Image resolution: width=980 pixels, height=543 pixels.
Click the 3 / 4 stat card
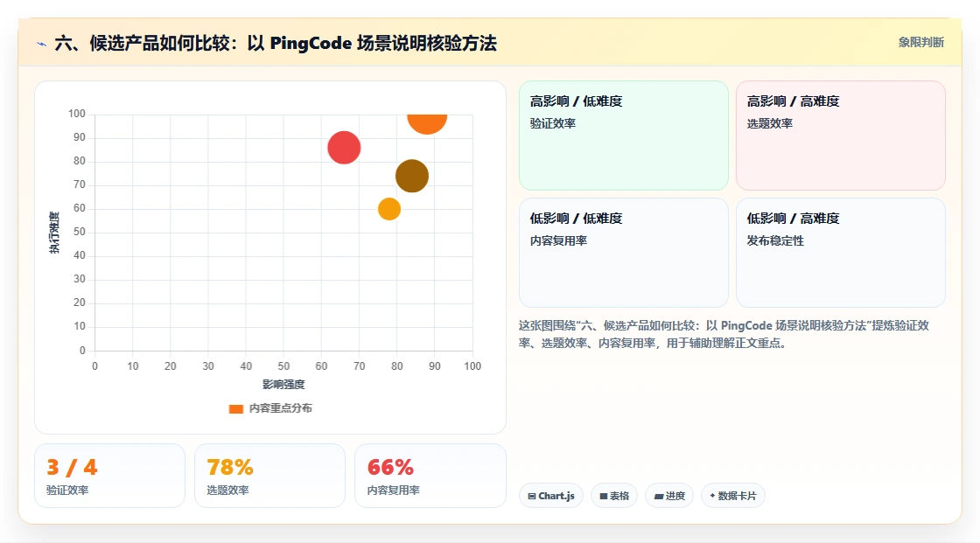pos(109,476)
